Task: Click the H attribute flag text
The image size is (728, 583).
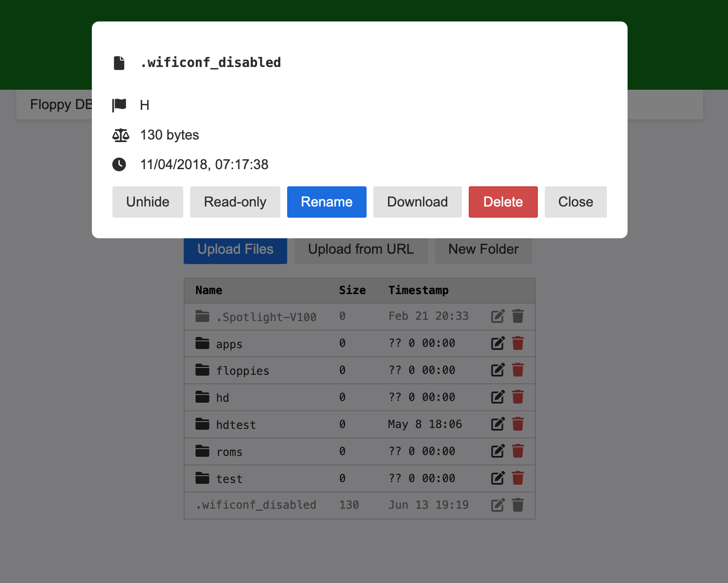Action: point(145,105)
